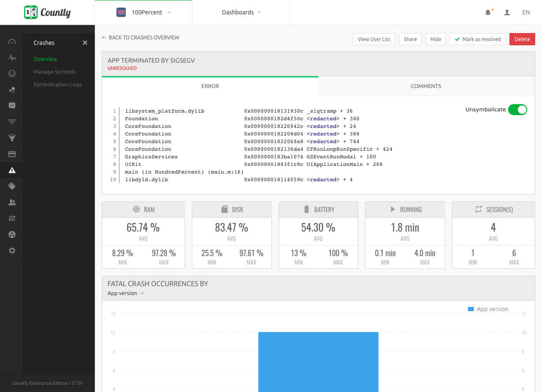The image size is (542, 392).
Task: Open Symbolication Logs
Action: point(58,85)
